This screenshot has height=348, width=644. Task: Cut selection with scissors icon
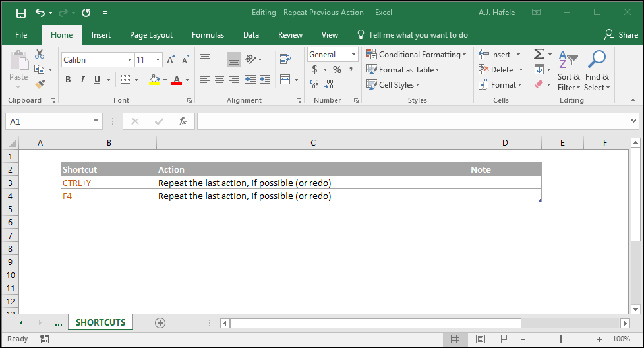(x=40, y=54)
